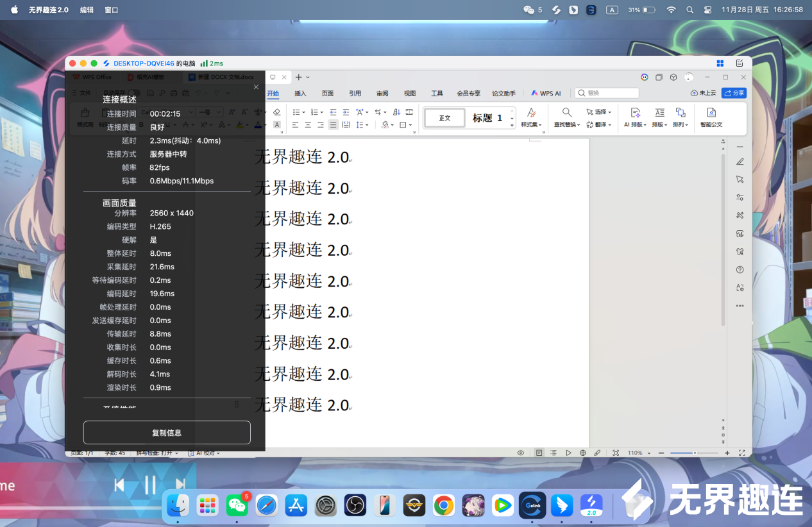Select the arrow pointer tool in right sidebar
812x527 pixels.
pos(740,180)
